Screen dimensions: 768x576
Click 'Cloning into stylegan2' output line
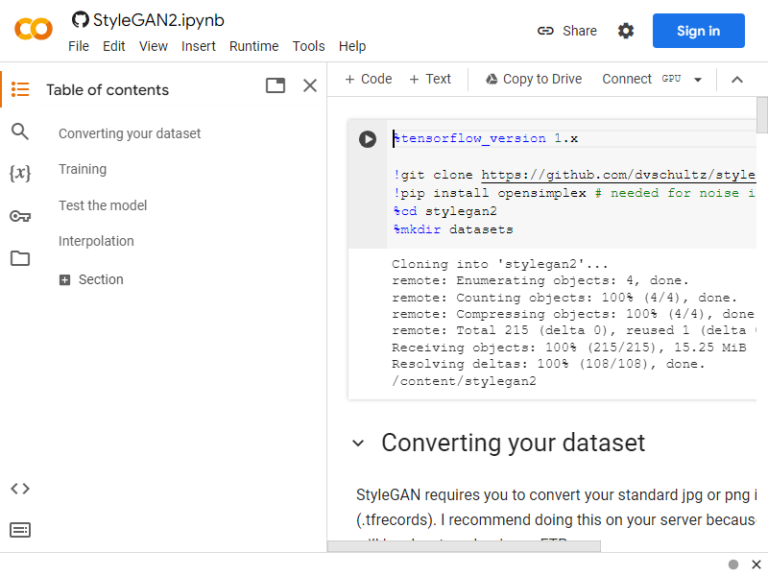coord(500,264)
